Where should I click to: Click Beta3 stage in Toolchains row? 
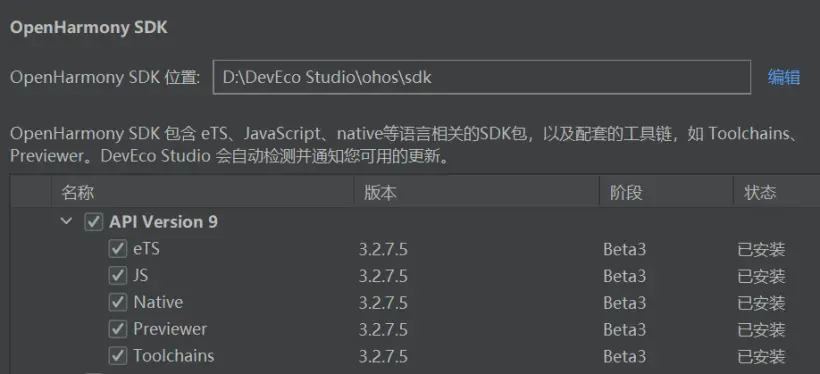click(x=624, y=356)
